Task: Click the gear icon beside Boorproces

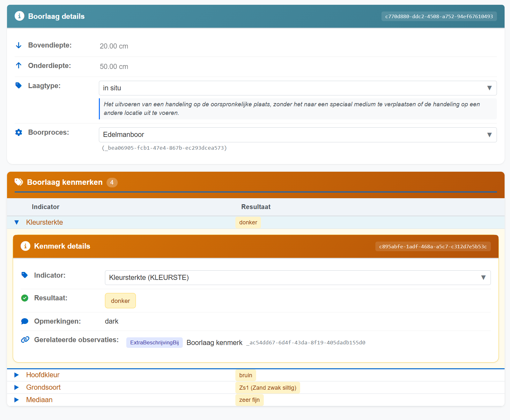Action: click(x=18, y=132)
